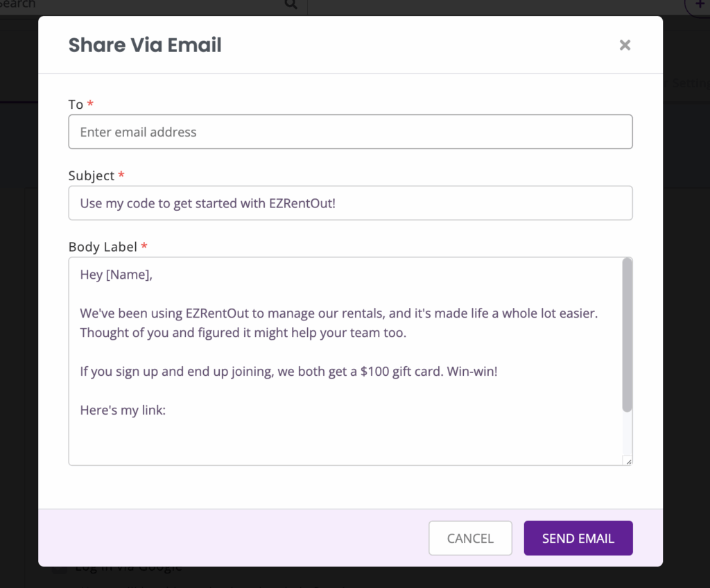710x588 pixels.
Task: Click the body text area resize handle
Action: (628, 460)
